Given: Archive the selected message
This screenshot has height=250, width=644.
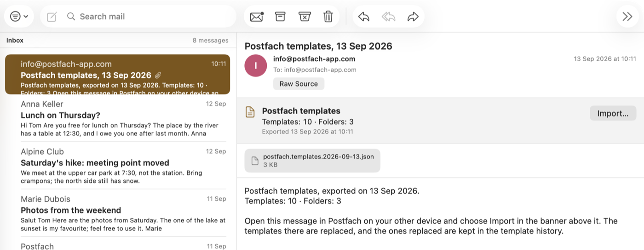Looking at the screenshot, I should [x=280, y=17].
